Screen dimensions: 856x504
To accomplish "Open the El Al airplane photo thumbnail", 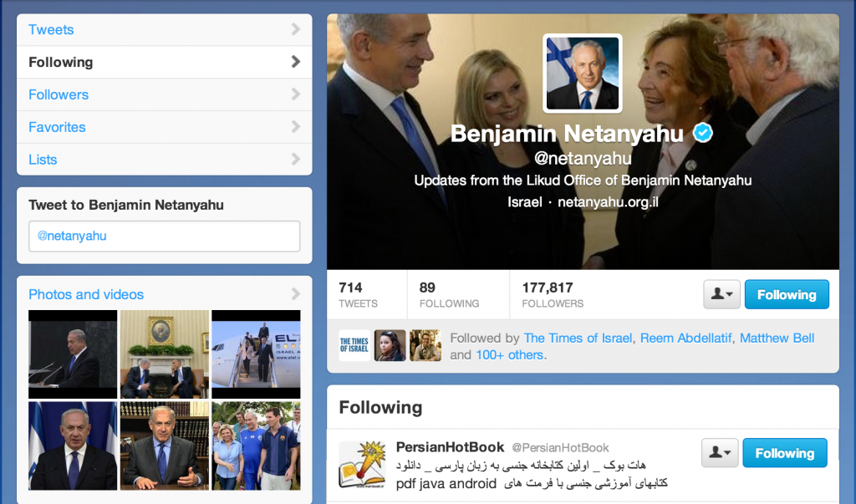I will (x=256, y=354).
